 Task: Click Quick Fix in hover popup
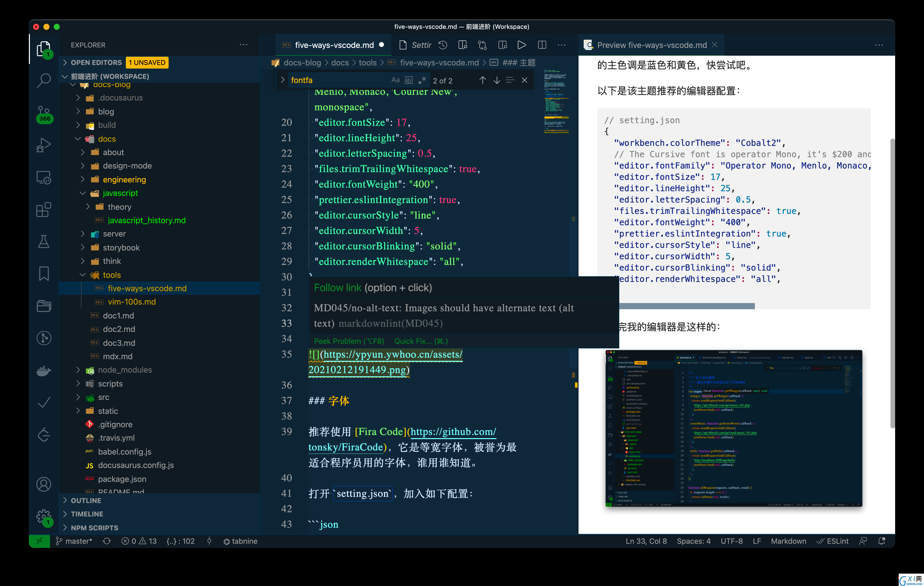coord(421,341)
